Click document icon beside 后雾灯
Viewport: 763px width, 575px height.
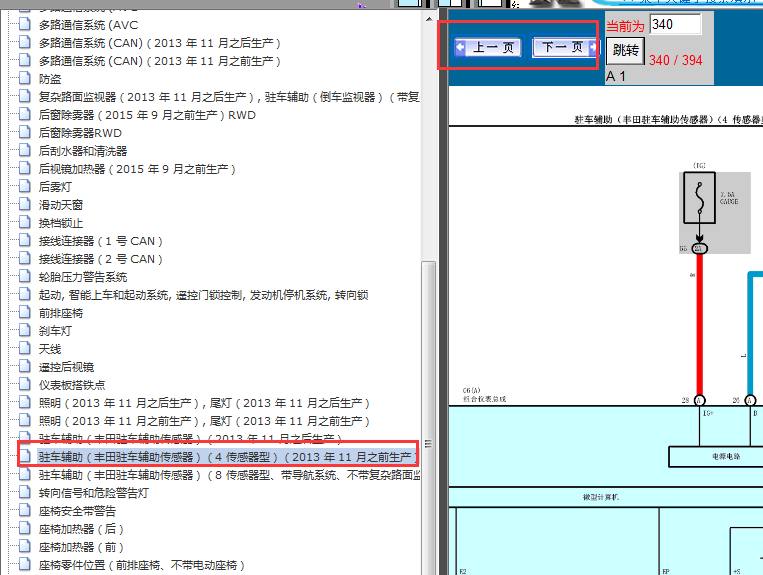[x=24, y=186]
